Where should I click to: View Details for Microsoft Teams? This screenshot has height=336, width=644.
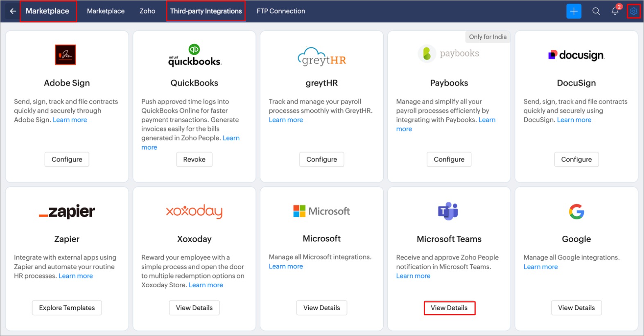[x=449, y=308]
